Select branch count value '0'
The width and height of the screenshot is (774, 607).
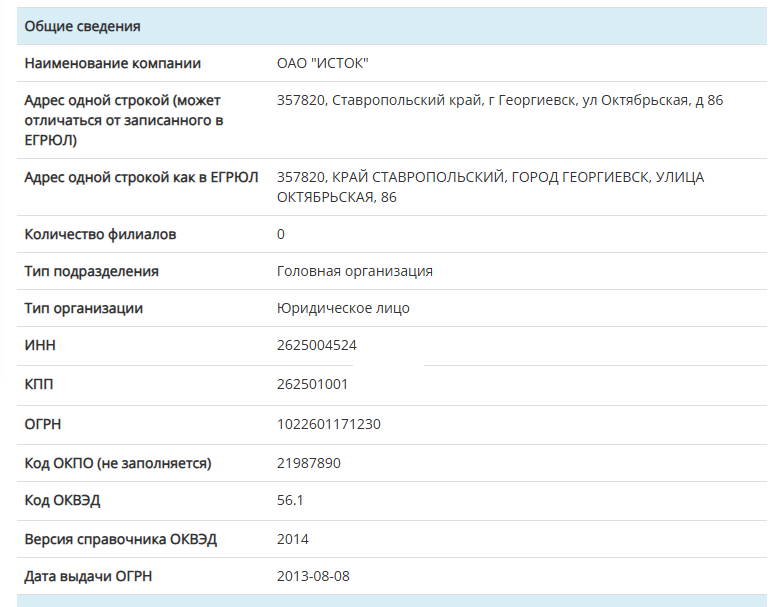[x=281, y=234]
